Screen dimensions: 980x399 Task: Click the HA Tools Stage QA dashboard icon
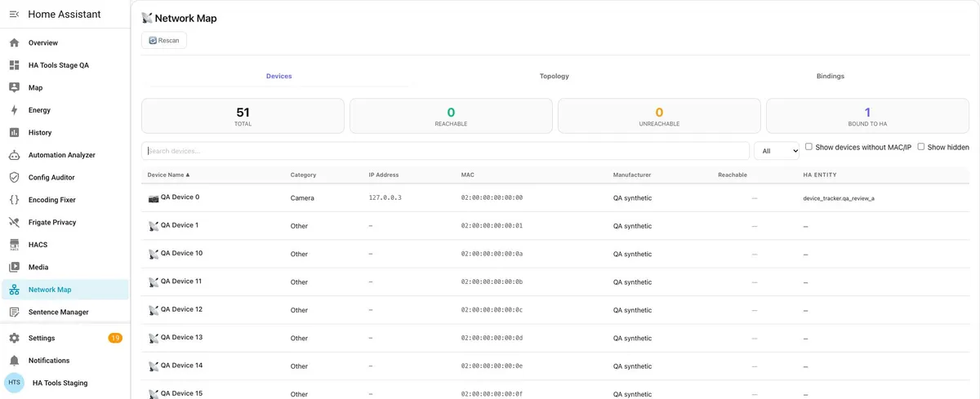[14, 65]
